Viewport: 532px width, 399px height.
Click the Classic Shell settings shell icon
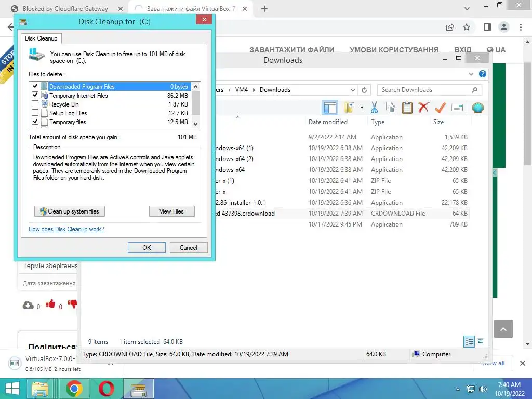pyautogui.click(x=478, y=108)
